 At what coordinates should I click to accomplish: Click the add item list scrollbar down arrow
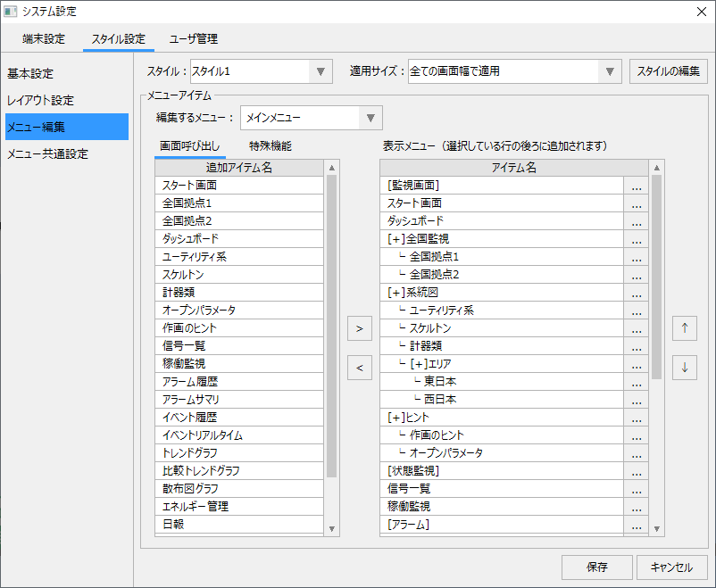[332, 528]
